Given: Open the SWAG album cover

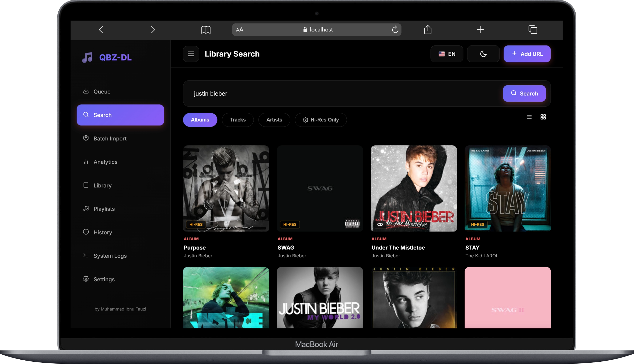Looking at the screenshot, I should click(320, 188).
